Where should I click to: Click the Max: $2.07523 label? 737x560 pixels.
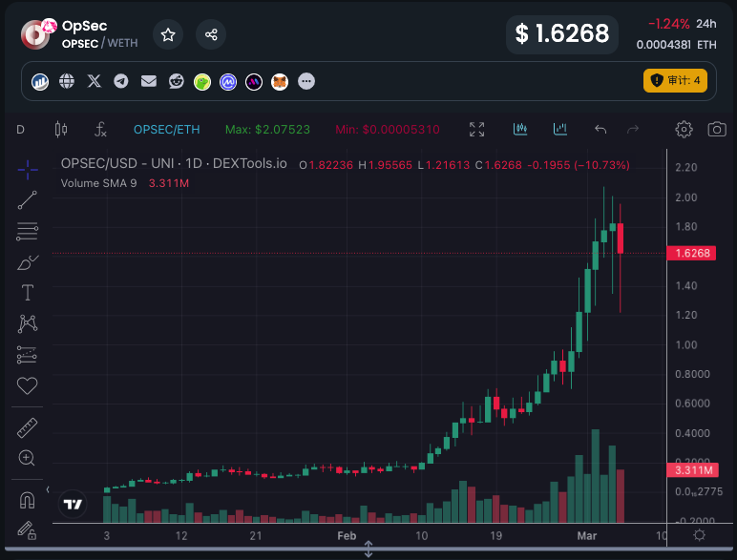click(267, 129)
